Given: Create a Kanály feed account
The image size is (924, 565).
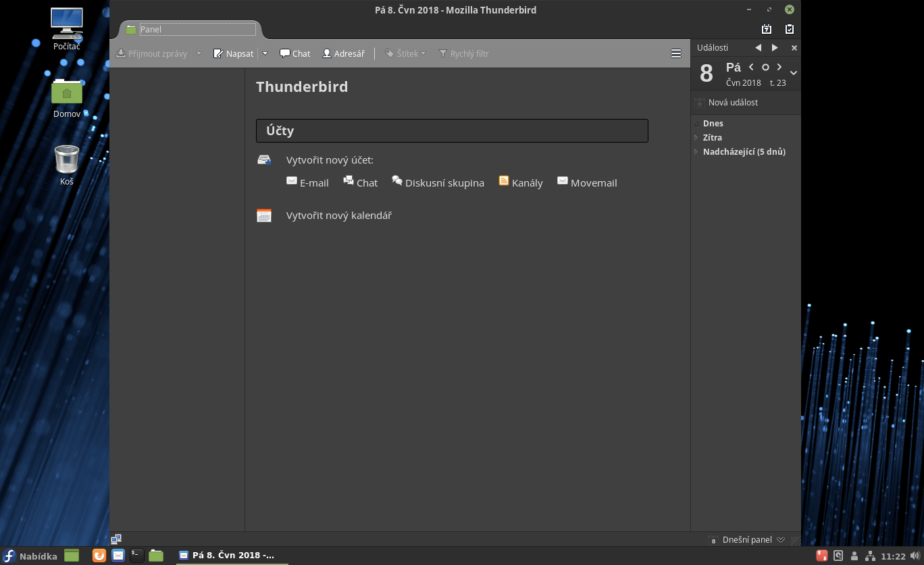Looking at the screenshot, I should click(521, 182).
